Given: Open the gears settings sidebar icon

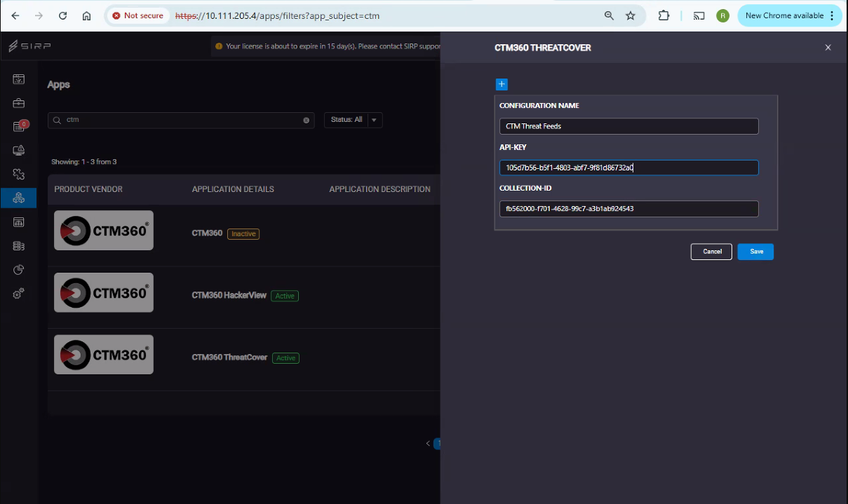Looking at the screenshot, I should click(x=19, y=294).
